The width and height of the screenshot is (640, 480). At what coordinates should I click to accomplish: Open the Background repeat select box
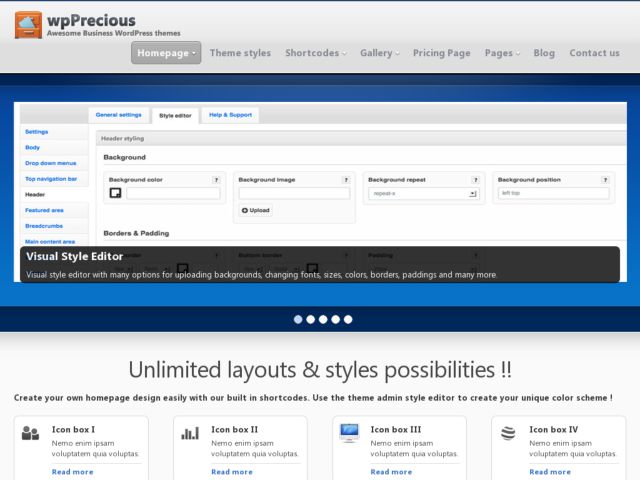tap(424, 193)
